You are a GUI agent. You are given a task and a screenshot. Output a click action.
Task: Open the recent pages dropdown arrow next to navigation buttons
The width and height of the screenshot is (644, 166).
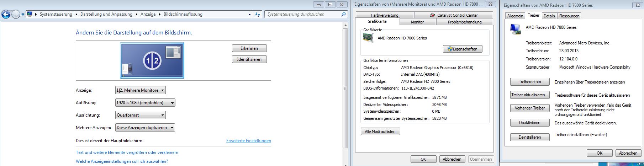(x=23, y=15)
